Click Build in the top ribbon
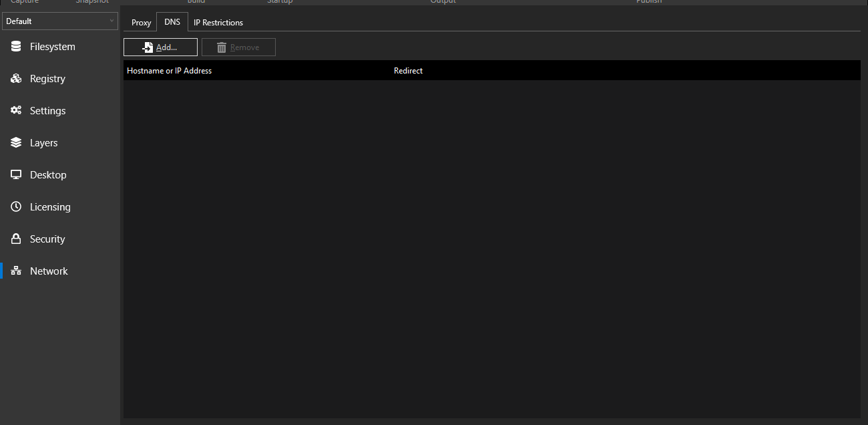 tap(196, 2)
